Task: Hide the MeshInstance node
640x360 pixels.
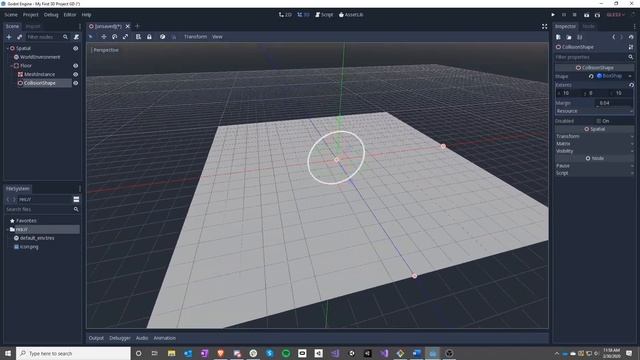Action: pos(76,74)
